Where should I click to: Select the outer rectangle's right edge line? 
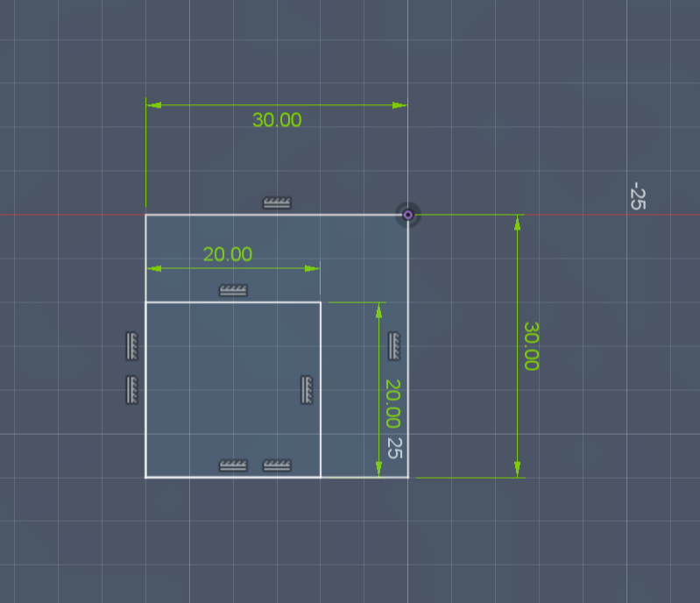click(x=408, y=346)
